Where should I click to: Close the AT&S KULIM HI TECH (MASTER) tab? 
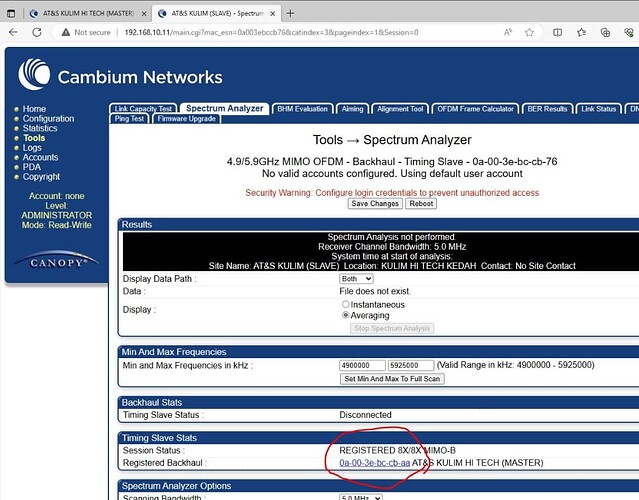(144, 13)
